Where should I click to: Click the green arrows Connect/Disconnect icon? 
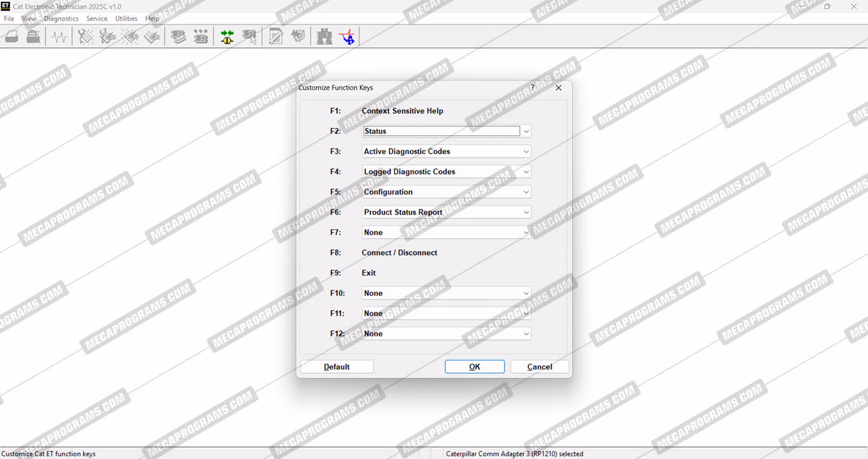(227, 37)
